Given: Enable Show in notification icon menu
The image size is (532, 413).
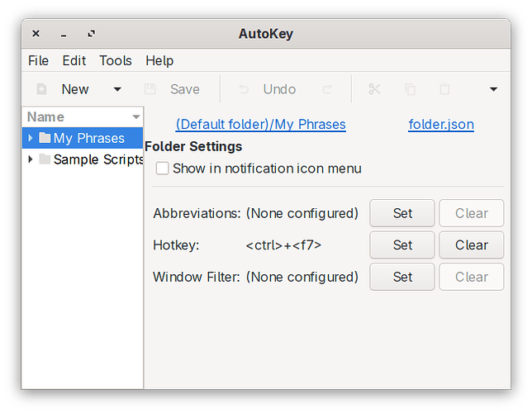Looking at the screenshot, I should coord(163,169).
